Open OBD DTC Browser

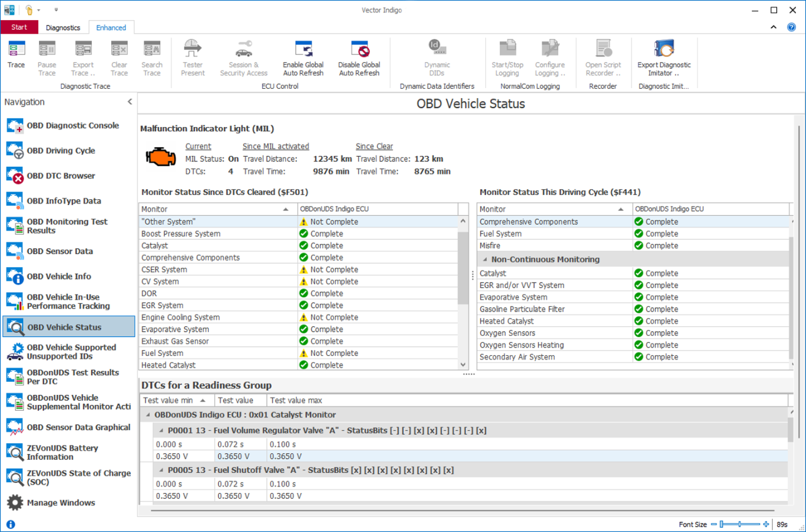(x=69, y=176)
